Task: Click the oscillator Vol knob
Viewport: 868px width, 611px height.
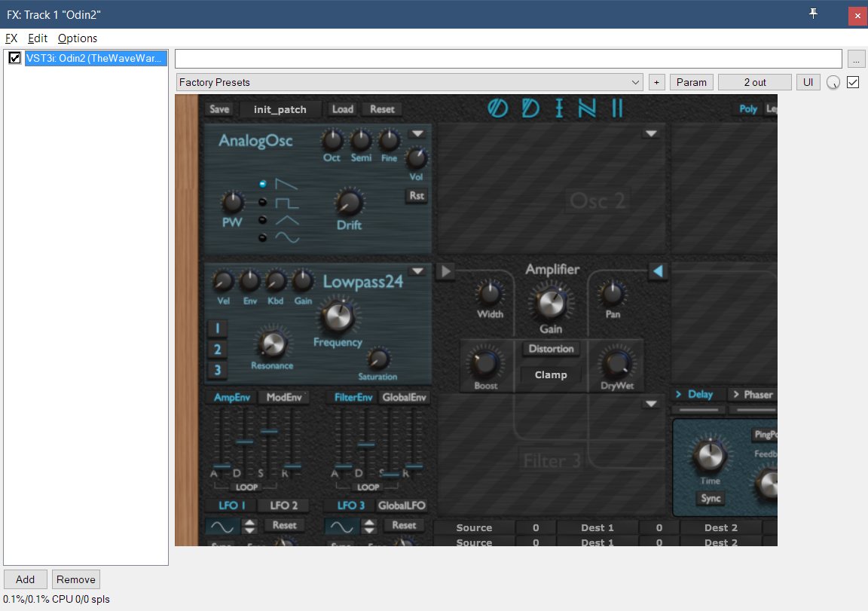Action: tap(416, 159)
